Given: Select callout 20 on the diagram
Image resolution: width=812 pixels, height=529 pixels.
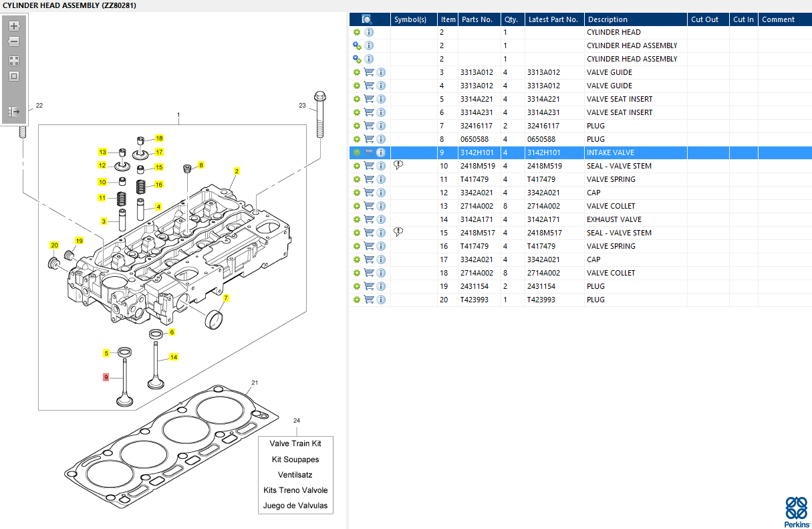Looking at the screenshot, I should click(x=54, y=245).
